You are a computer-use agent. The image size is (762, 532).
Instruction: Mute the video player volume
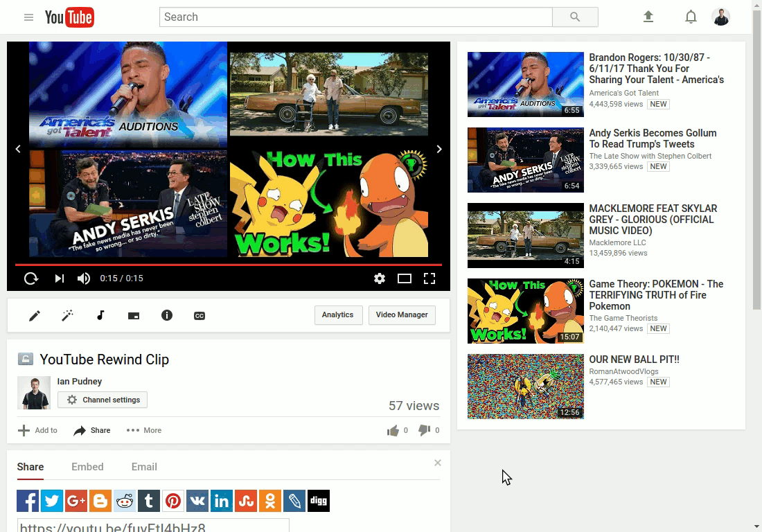[84, 278]
